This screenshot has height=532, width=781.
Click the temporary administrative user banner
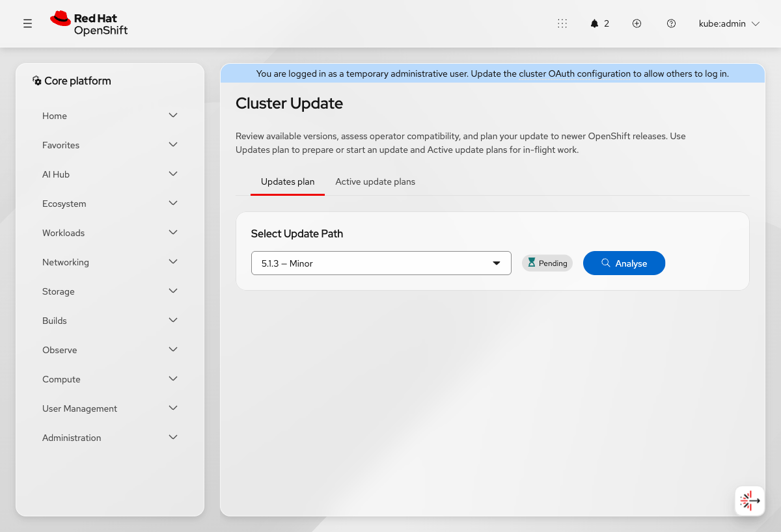493,73
